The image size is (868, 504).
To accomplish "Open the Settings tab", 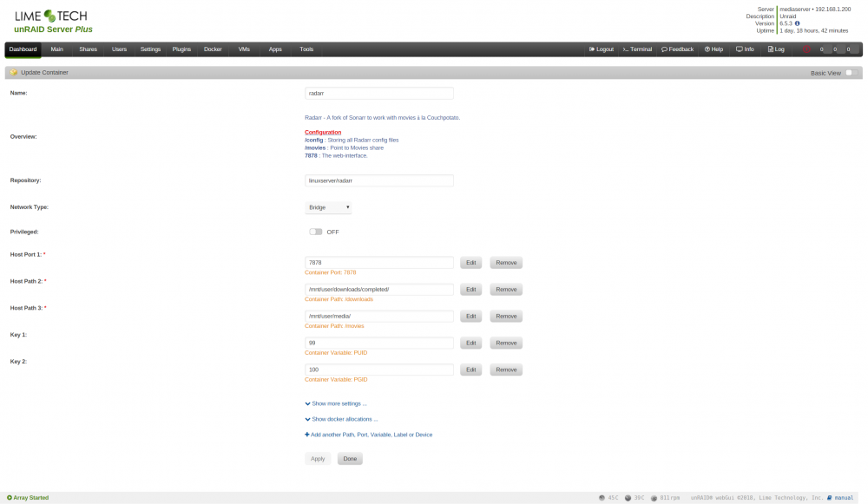I will (150, 49).
